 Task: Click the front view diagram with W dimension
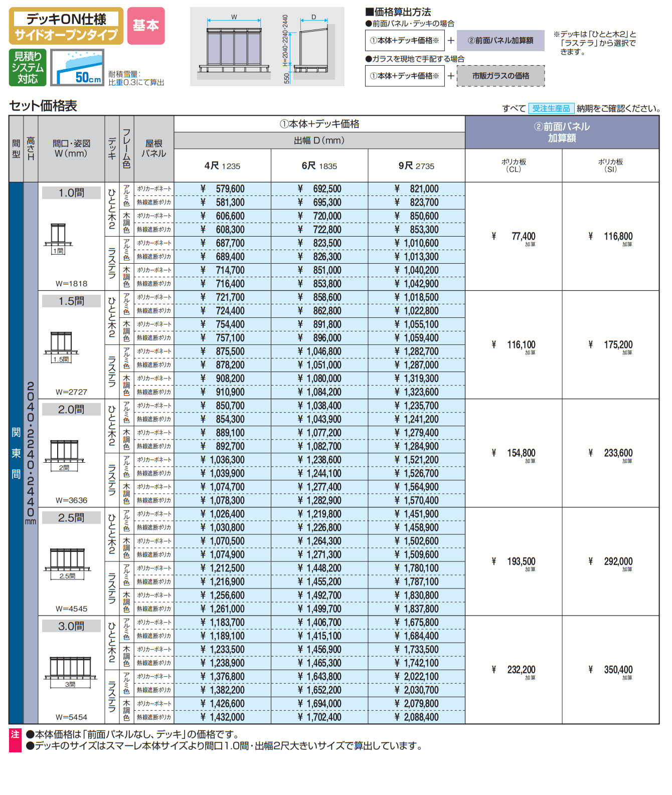point(234,46)
